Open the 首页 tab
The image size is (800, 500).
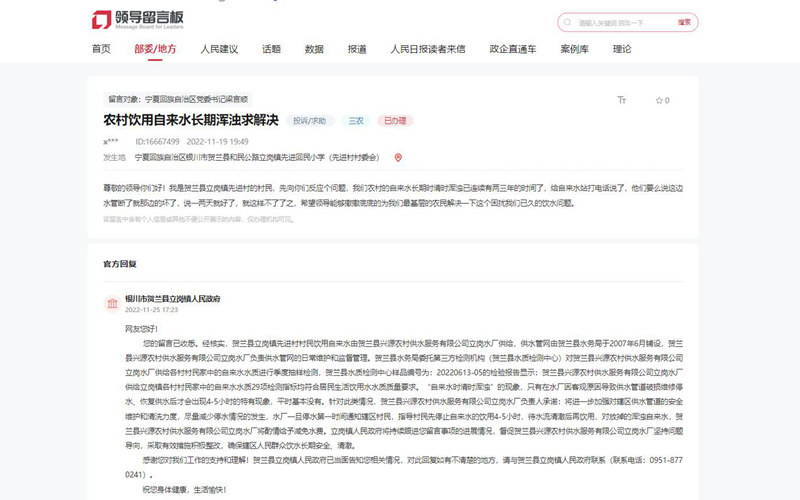click(x=101, y=48)
